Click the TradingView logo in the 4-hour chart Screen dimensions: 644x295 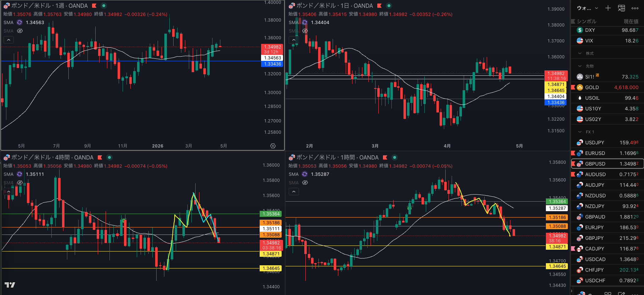[x=10, y=285]
